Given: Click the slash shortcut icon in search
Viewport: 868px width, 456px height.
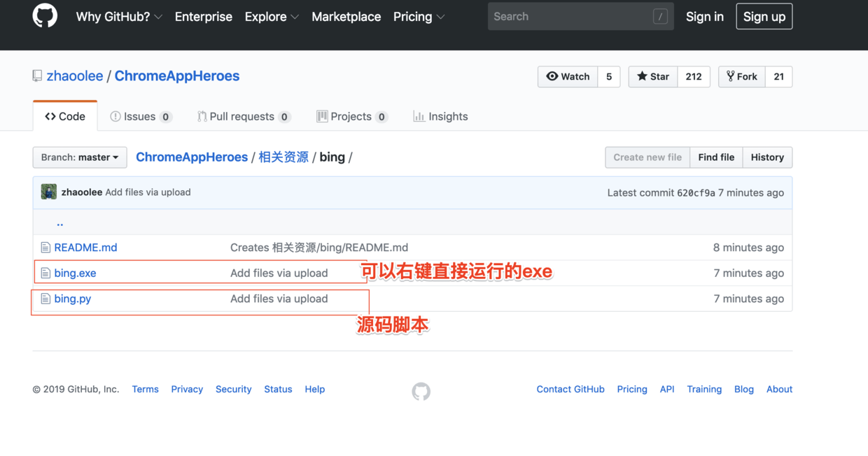Looking at the screenshot, I should [660, 17].
